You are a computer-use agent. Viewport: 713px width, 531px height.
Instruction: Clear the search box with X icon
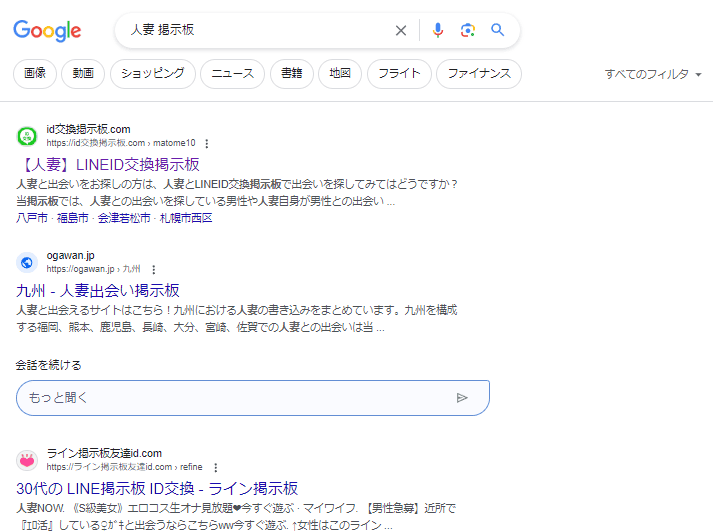(x=401, y=30)
